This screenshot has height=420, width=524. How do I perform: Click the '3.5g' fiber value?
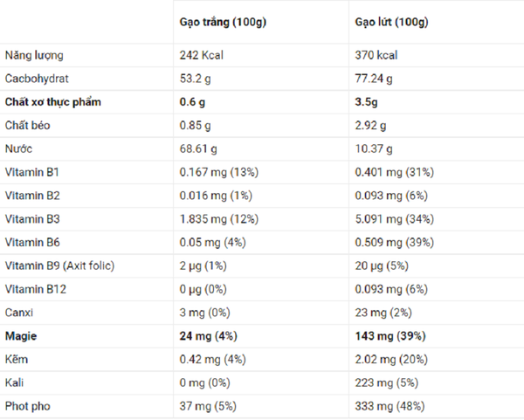(x=366, y=102)
